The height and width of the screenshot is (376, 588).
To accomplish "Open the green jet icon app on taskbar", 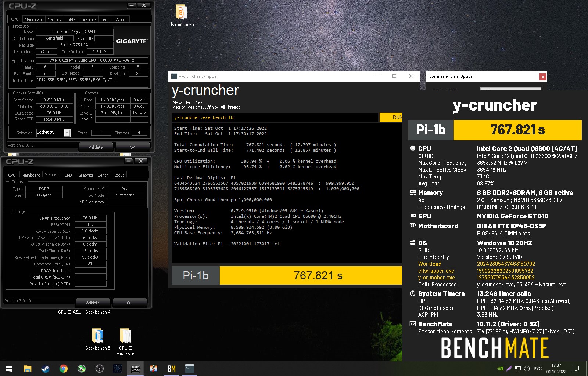I will click(x=81, y=369).
